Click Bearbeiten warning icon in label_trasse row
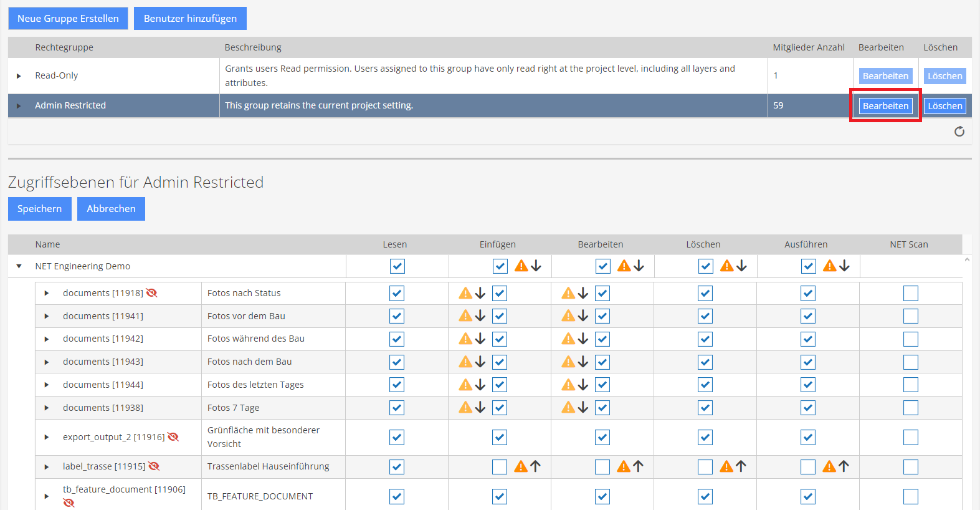 624,466
